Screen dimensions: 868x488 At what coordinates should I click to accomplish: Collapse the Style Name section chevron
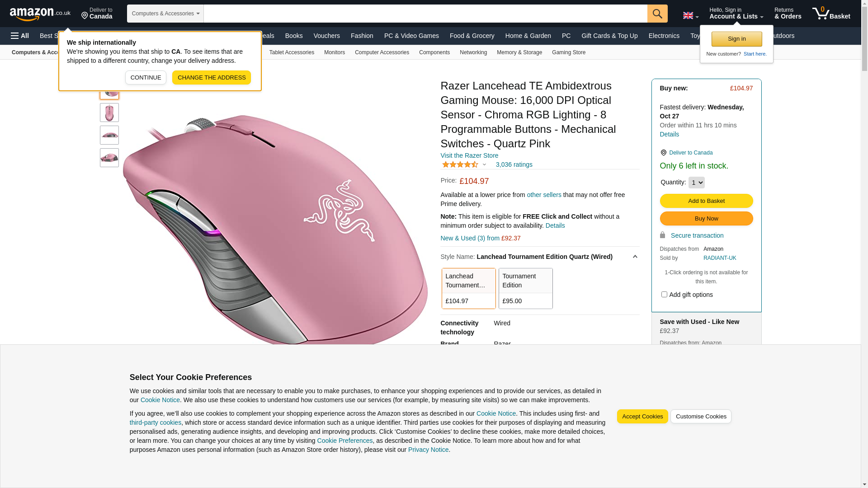point(635,257)
